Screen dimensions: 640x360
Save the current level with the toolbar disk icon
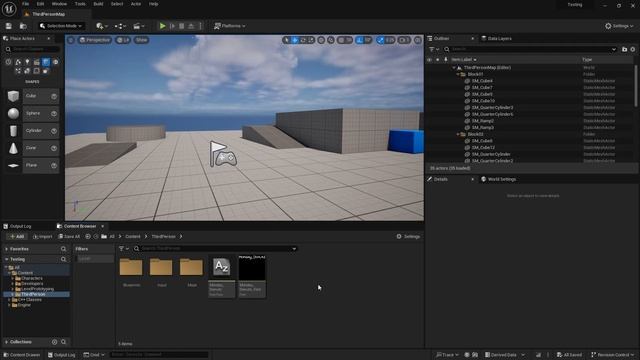(x=9, y=26)
